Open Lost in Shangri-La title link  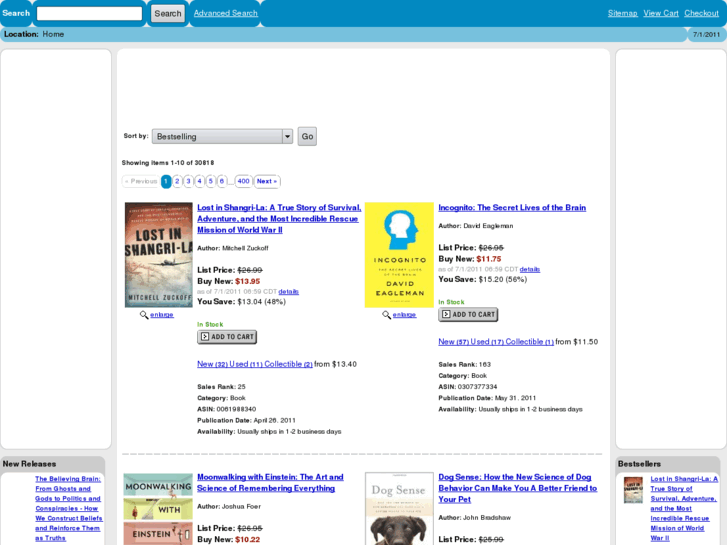(x=279, y=219)
